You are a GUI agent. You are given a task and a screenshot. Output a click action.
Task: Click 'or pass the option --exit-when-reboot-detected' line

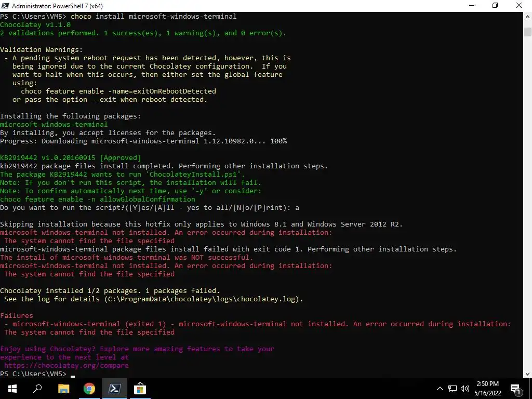click(110, 99)
